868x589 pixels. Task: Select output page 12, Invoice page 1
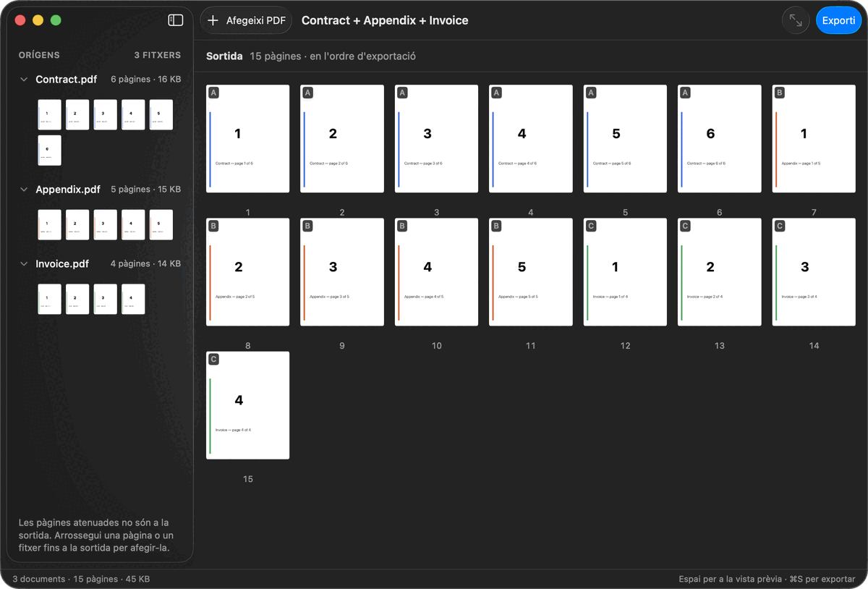coord(626,272)
